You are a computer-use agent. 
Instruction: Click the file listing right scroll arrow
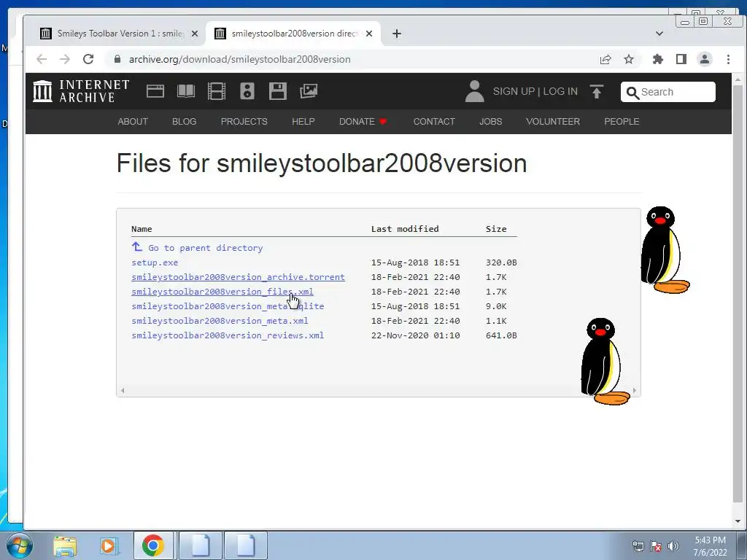point(634,391)
